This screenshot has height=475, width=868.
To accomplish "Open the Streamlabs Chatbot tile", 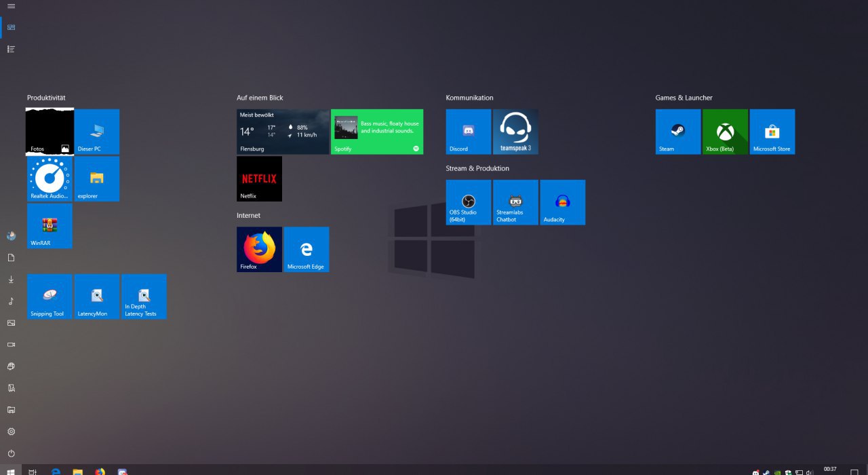I will click(x=515, y=202).
